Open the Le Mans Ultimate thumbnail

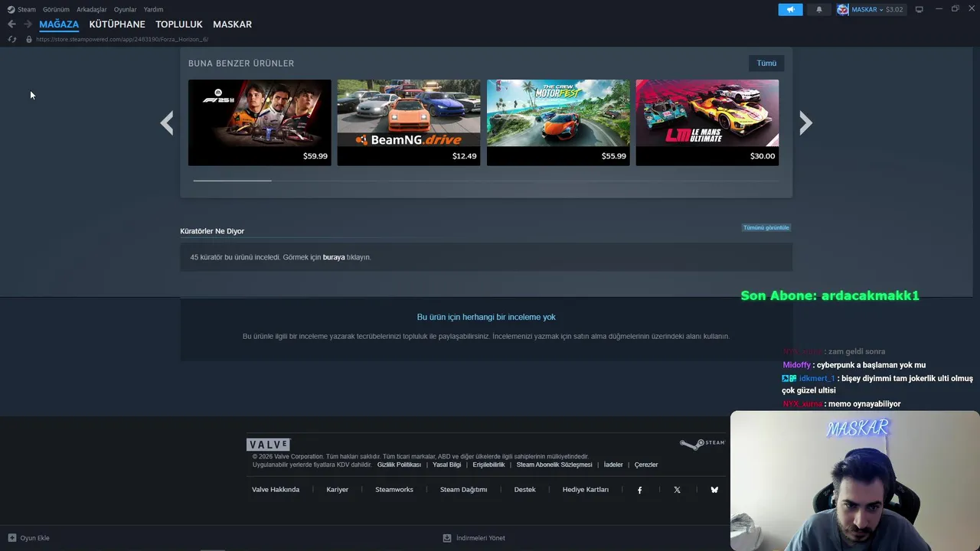pos(707,113)
